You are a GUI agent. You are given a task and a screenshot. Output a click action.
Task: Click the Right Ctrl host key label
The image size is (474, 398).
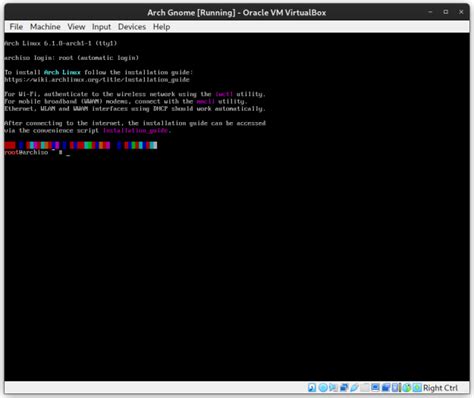click(440, 388)
